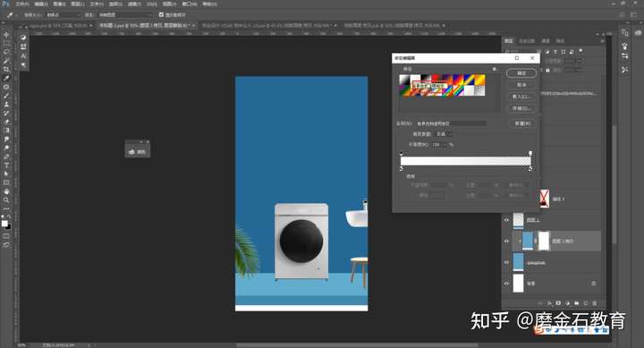Select the Move tool

point(6,35)
